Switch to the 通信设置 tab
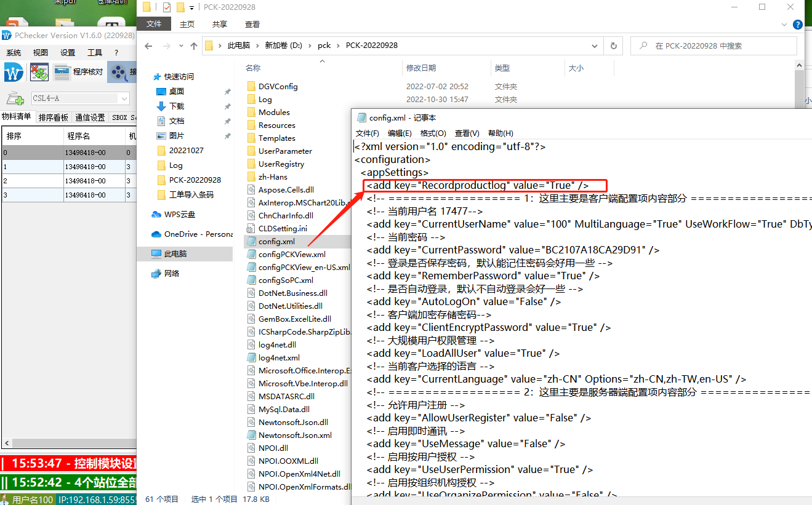This screenshot has height=505, width=812. (x=90, y=117)
